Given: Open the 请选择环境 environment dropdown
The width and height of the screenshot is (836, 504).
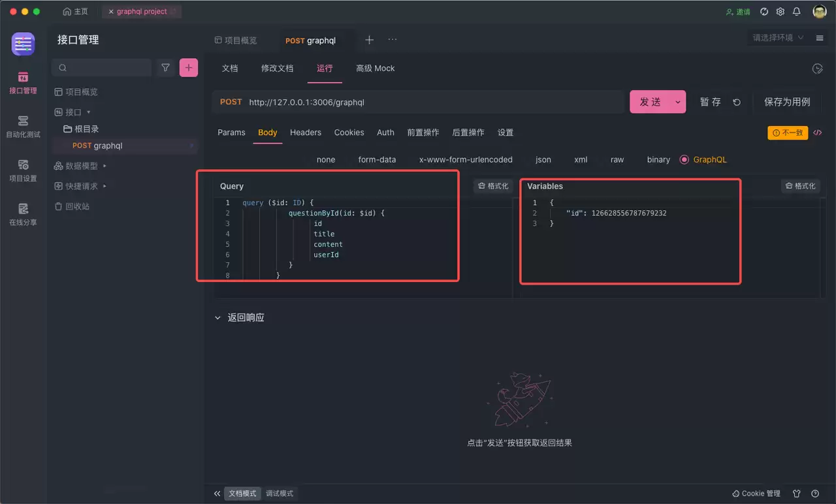Looking at the screenshot, I should coord(778,38).
